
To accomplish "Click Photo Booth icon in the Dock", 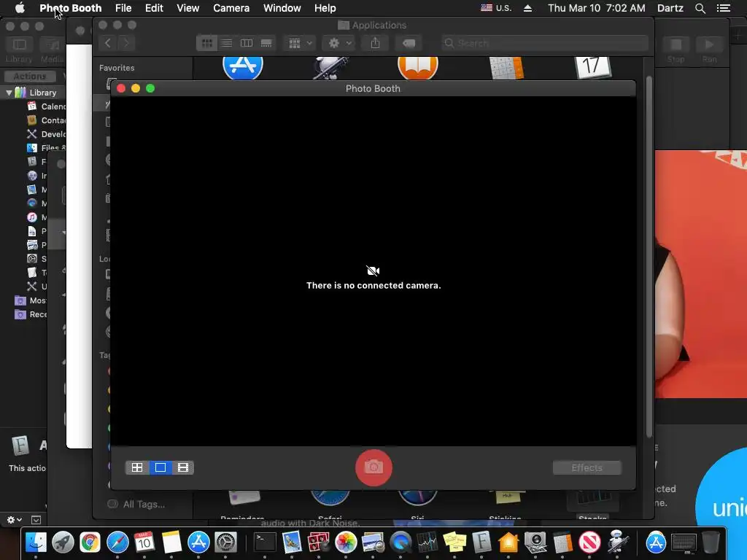I will 319,542.
